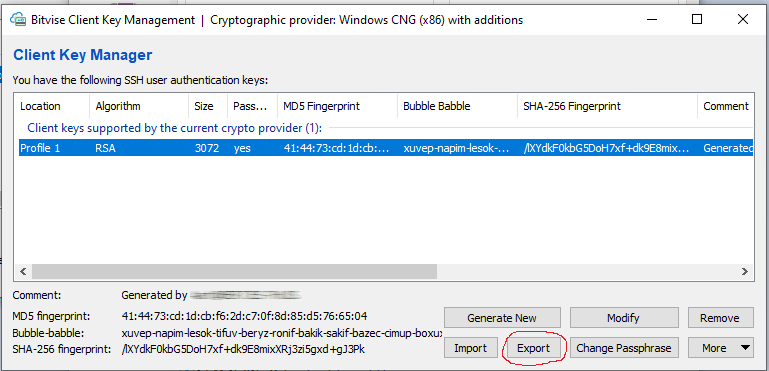Modify the selected key

pos(623,318)
